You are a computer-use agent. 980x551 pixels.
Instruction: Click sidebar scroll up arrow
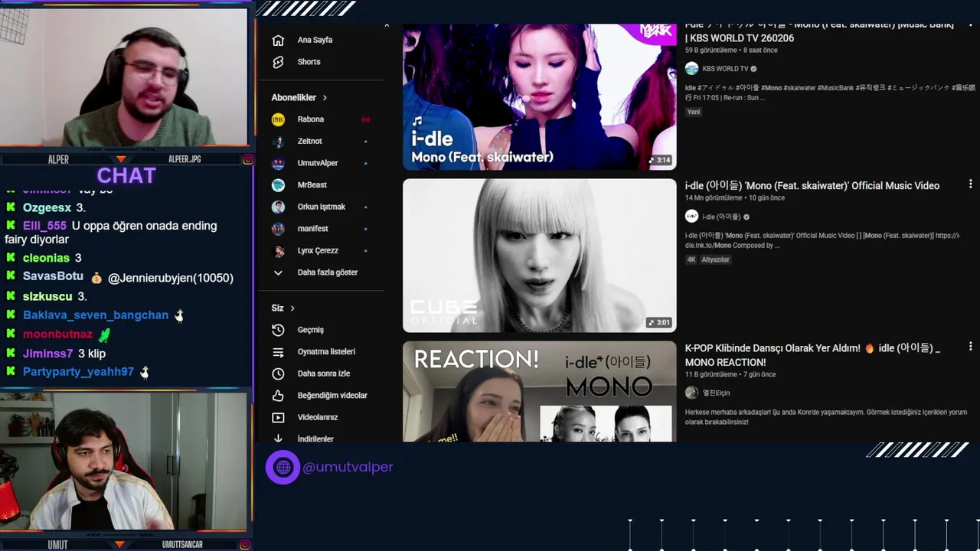pos(386,26)
